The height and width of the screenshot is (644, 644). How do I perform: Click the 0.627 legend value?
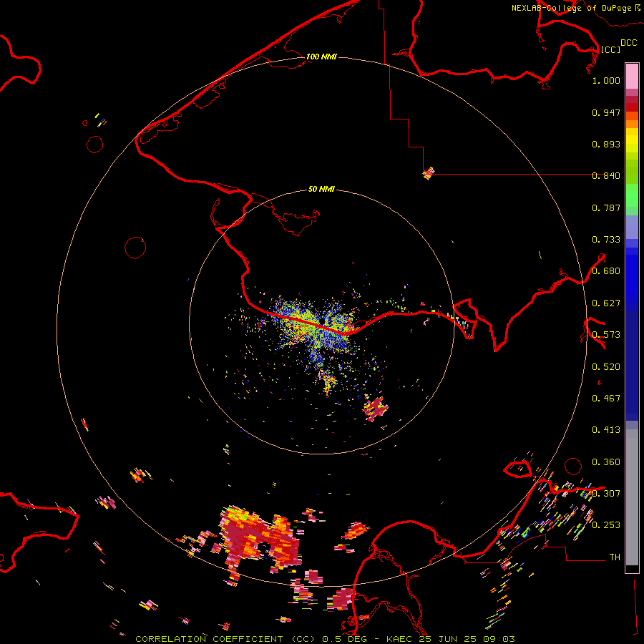point(606,303)
